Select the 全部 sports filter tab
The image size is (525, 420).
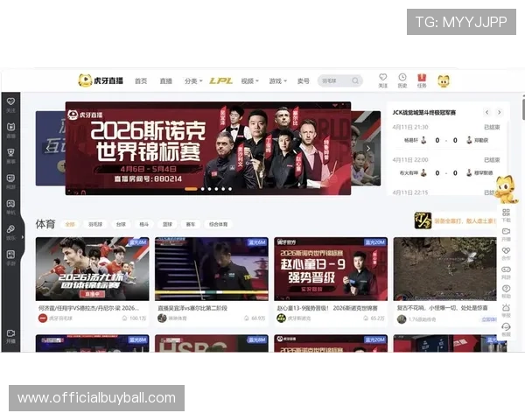point(70,224)
